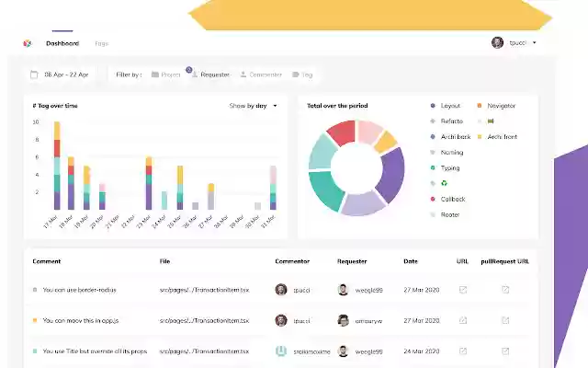Click tpucci avatar in moov this row
Viewport: 588px width, 368px height.
point(281,320)
